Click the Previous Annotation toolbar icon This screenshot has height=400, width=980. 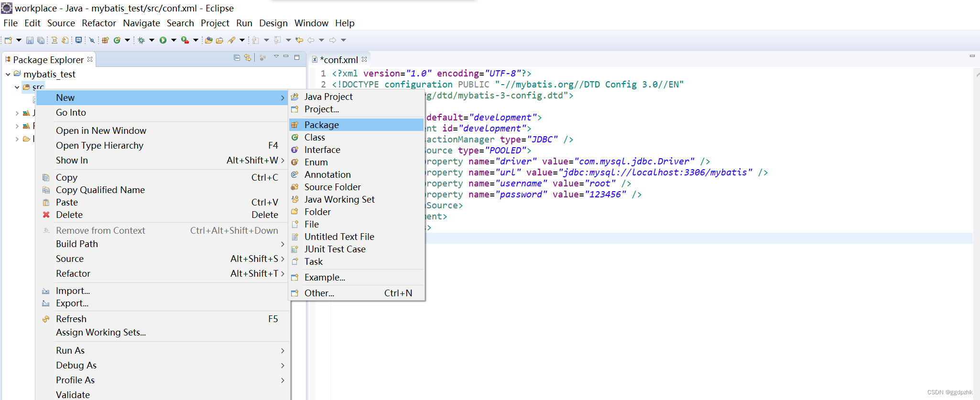tap(277, 40)
